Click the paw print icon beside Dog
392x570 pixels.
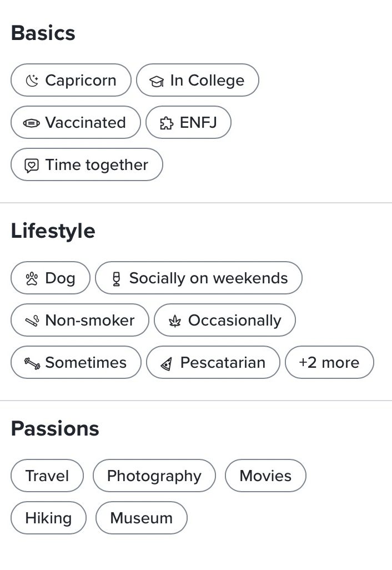click(32, 279)
